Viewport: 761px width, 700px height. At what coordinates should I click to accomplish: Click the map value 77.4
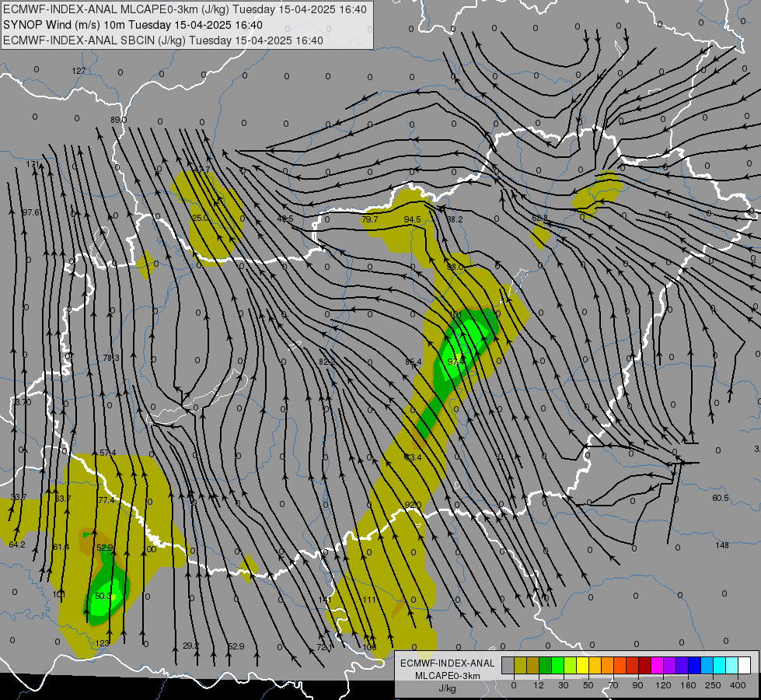pyautogui.click(x=106, y=500)
